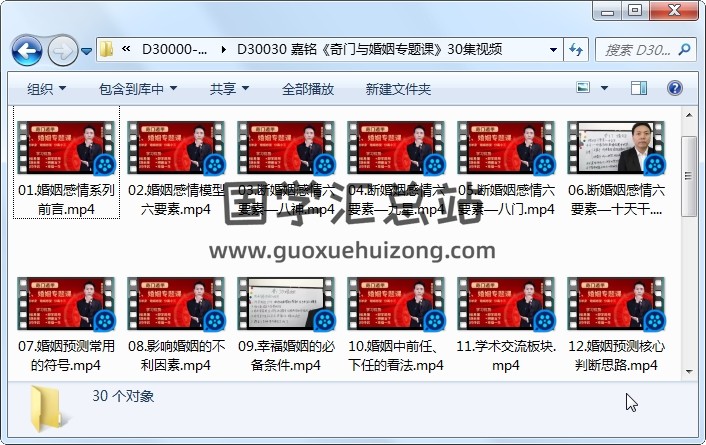This screenshot has width=706, height=445.
Task: Click filename text 08.影响婚姻的不利因素.mp4
Action: 176,355
